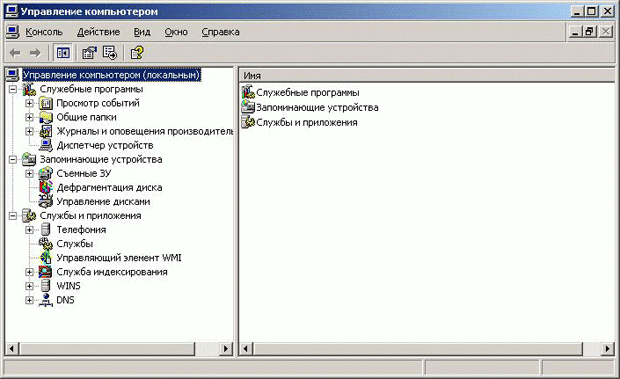Click the Управление дисками icon
620x379 pixels.
tap(46, 202)
